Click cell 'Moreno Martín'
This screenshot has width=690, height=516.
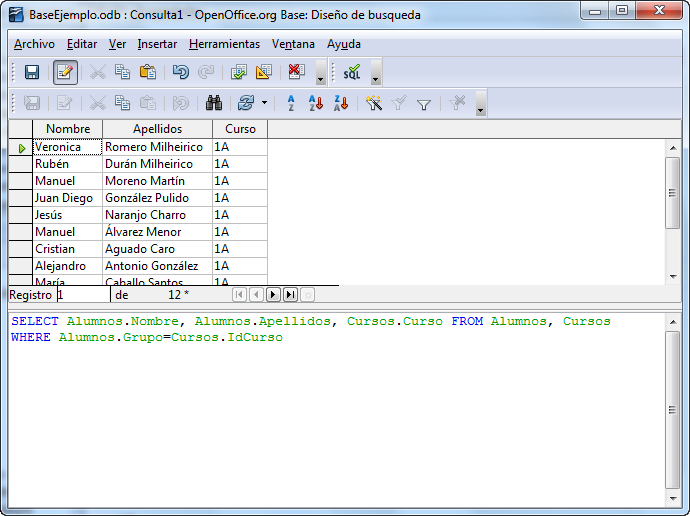click(x=158, y=181)
